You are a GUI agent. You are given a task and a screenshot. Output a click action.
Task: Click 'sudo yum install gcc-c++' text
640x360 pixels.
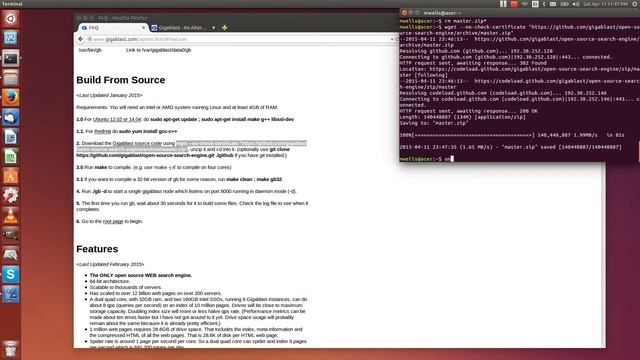[148, 131]
